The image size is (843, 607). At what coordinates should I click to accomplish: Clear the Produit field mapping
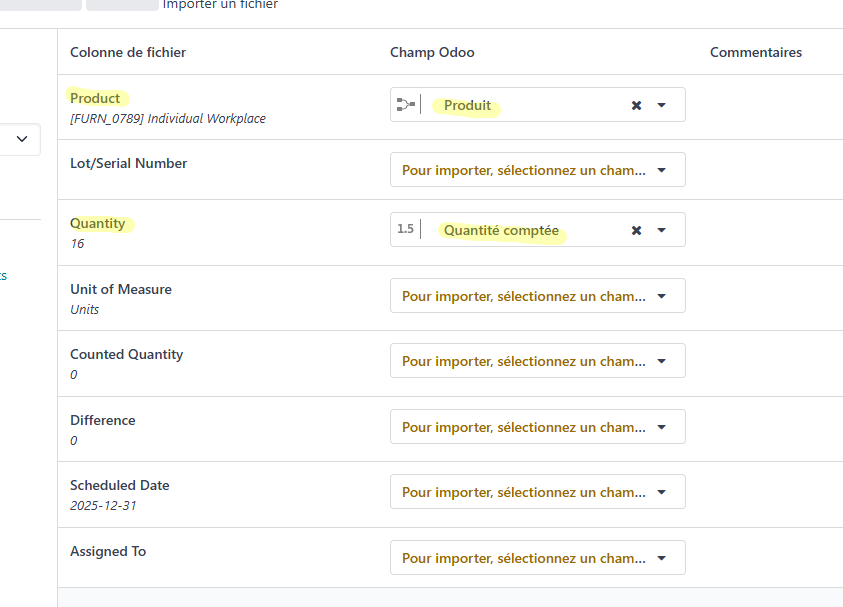636,105
